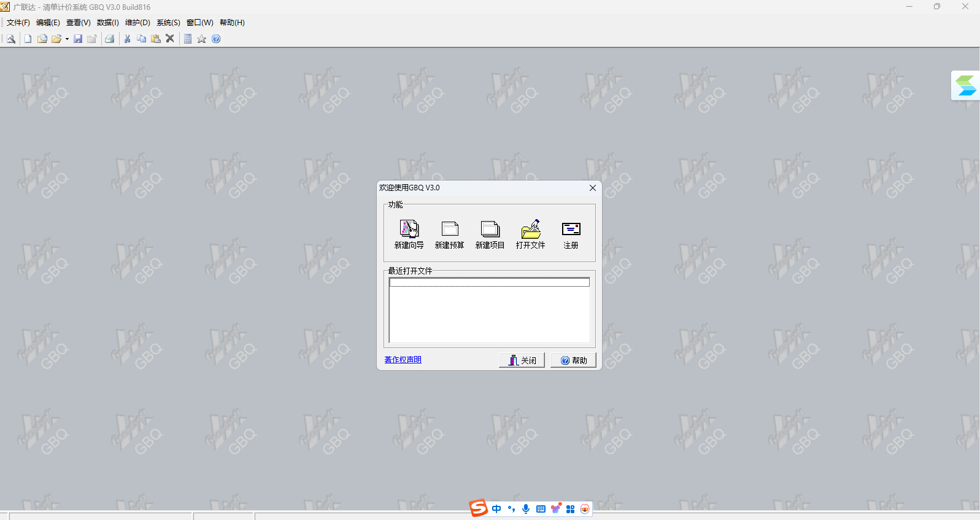Open the 编辑(E) menu
980x520 pixels.
pos(48,23)
